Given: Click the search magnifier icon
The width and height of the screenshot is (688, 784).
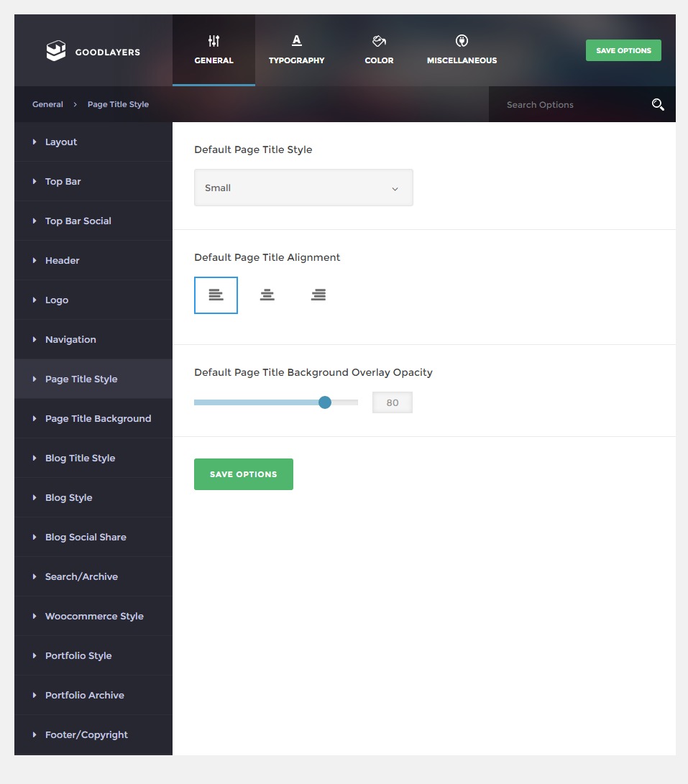Looking at the screenshot, I should click(x=658, y=104).
